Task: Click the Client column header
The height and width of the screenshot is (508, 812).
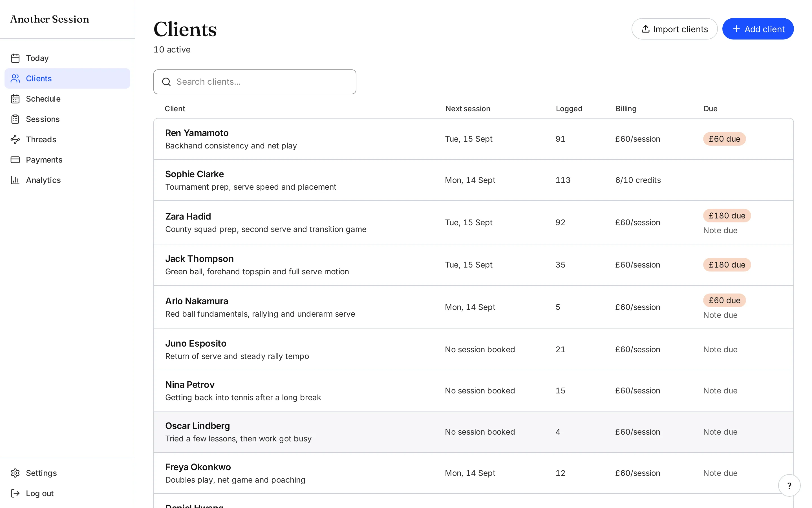Action: coord(175,109)
